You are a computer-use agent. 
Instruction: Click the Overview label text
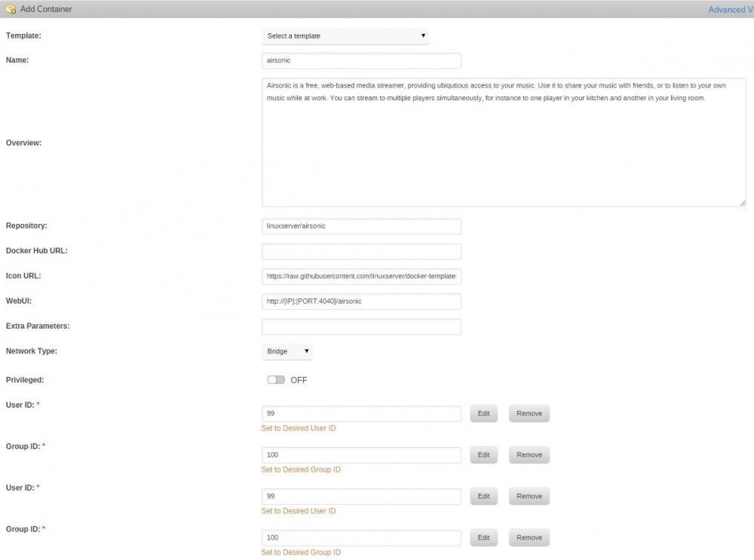23,142
